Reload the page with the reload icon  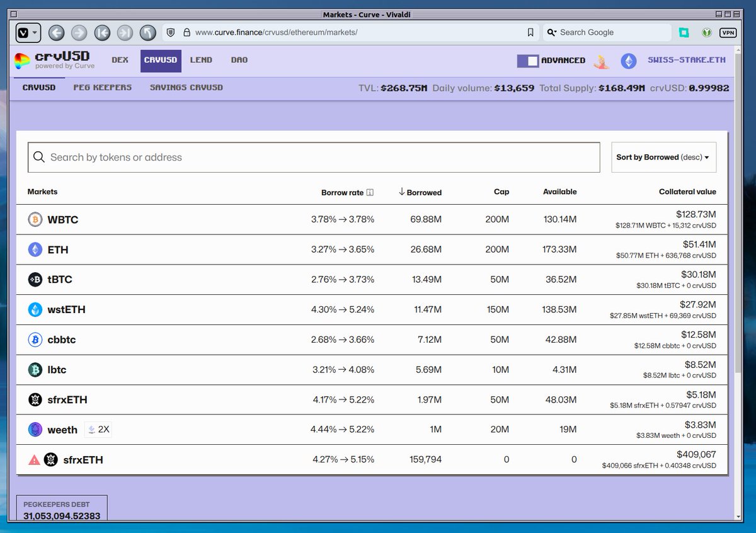(148, 33)
